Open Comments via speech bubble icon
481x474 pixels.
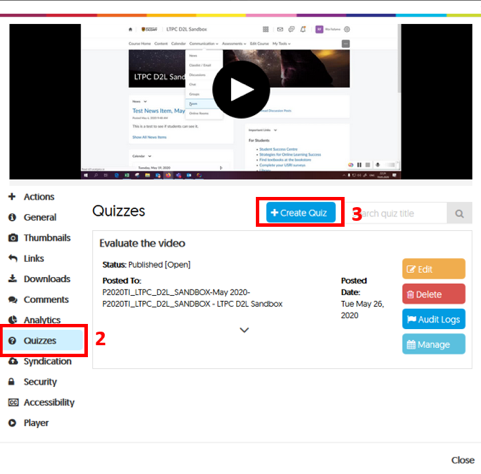(x=13, y=300)
